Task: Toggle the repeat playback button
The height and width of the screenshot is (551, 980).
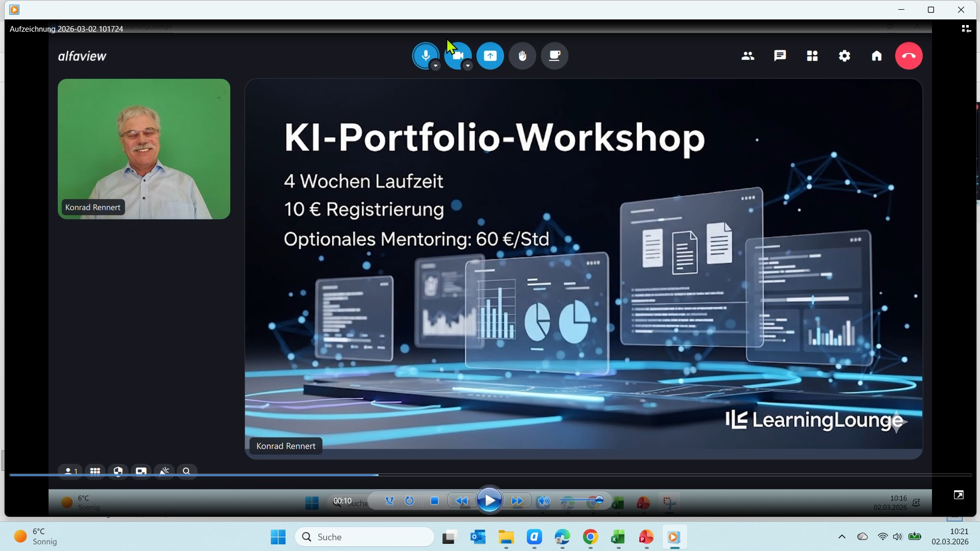Action: [x=409, y=501]
